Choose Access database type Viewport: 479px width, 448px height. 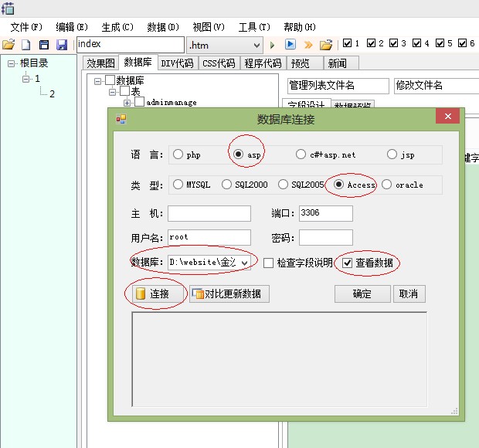click(x=338, y=184)
